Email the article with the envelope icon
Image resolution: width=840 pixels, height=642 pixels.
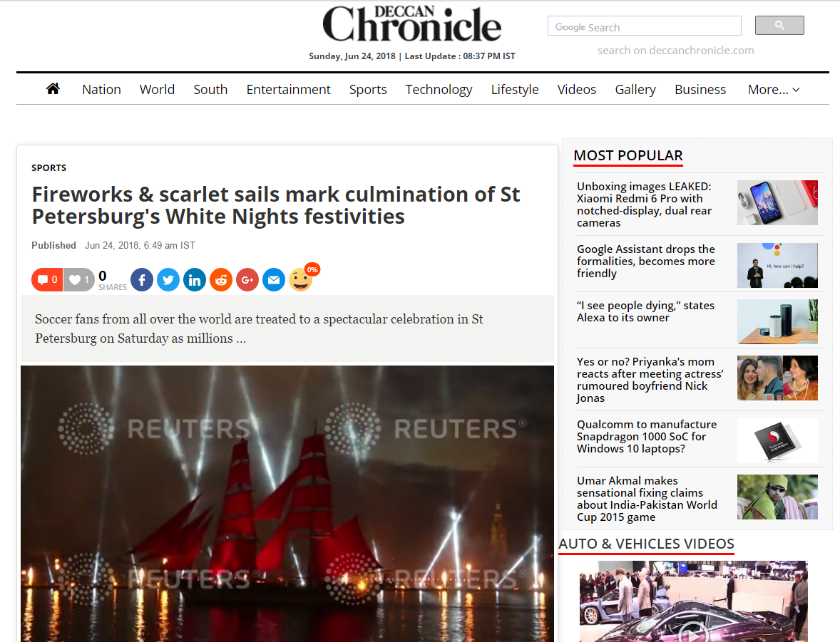(274, 280)
